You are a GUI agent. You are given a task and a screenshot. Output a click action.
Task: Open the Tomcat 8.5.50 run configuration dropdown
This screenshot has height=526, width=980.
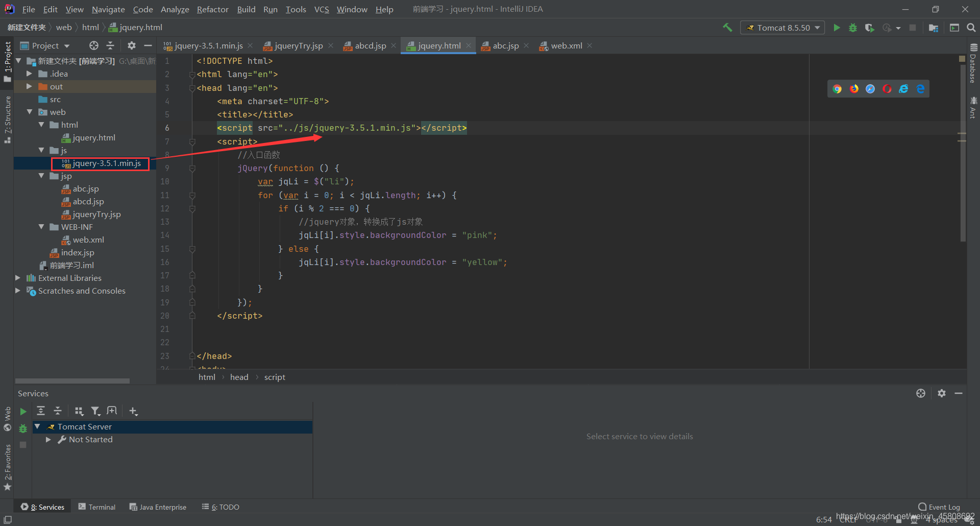[x=782, y=28]
